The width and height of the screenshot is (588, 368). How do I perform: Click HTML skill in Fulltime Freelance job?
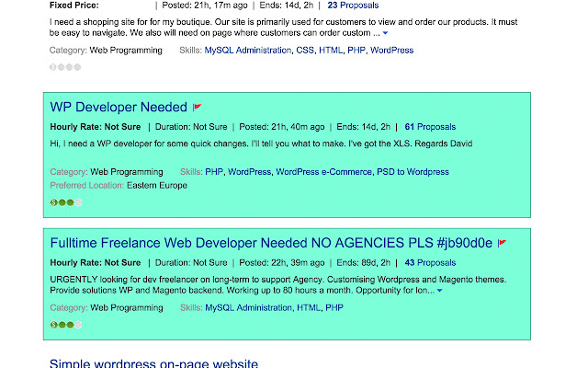pyautogui.click(x=309, y=308)
